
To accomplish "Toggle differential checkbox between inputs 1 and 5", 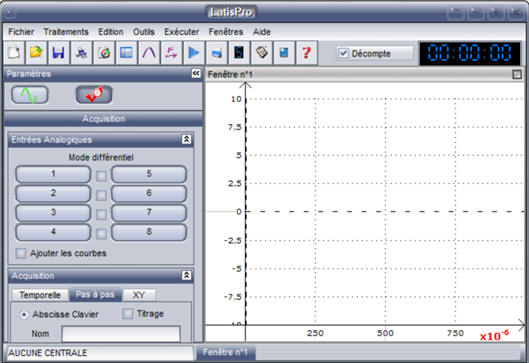I will coord(101,176).
